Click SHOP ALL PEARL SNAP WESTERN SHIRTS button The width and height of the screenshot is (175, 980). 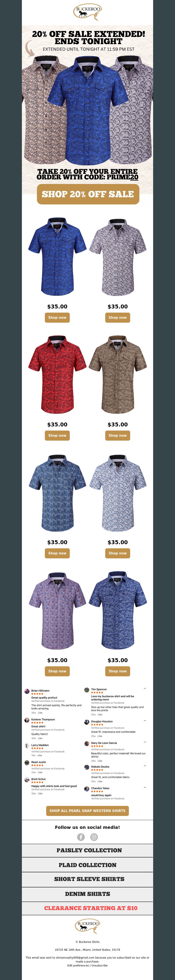click(x=87, y=811)
